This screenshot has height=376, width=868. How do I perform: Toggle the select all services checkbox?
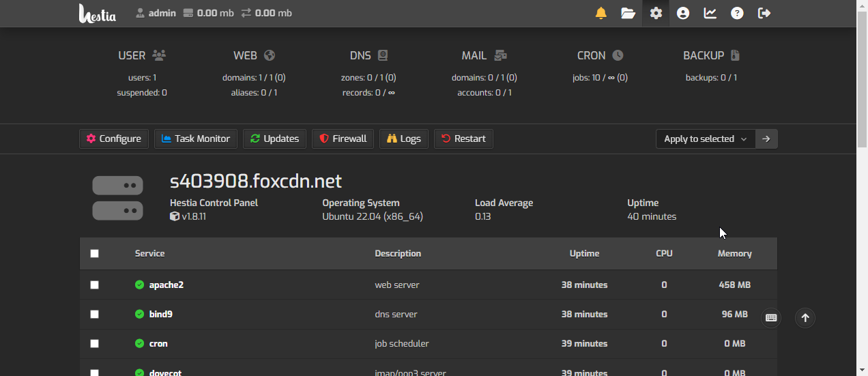[x=94, y=253]
